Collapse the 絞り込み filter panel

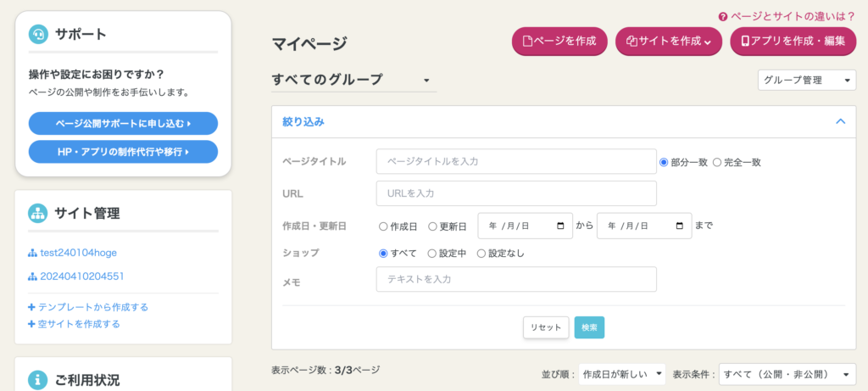click(840, 121)
